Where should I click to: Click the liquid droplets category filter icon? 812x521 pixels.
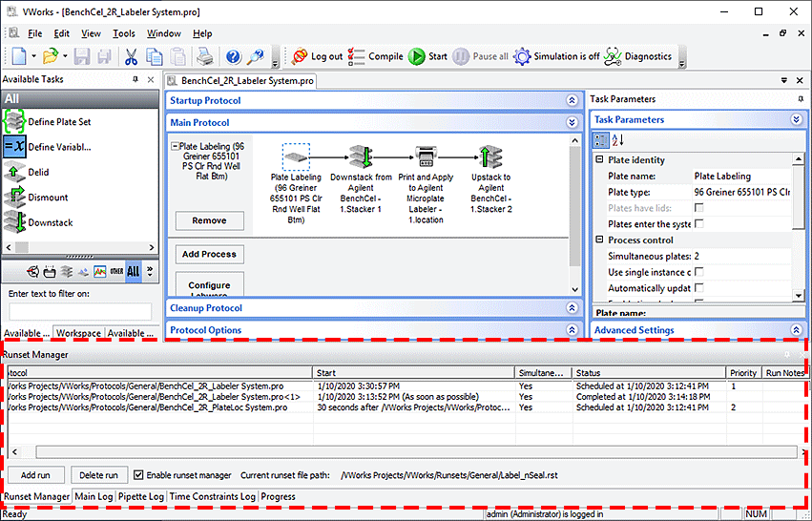[x=83, y=271]
